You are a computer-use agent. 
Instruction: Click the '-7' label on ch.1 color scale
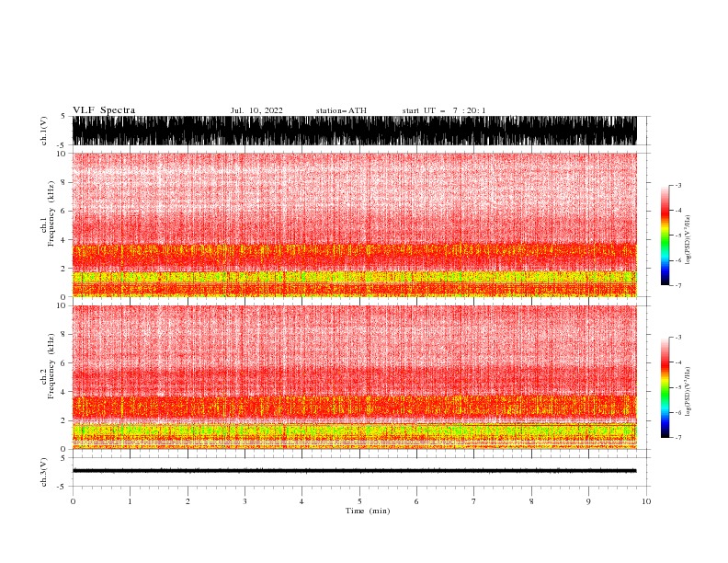(677, 285)
